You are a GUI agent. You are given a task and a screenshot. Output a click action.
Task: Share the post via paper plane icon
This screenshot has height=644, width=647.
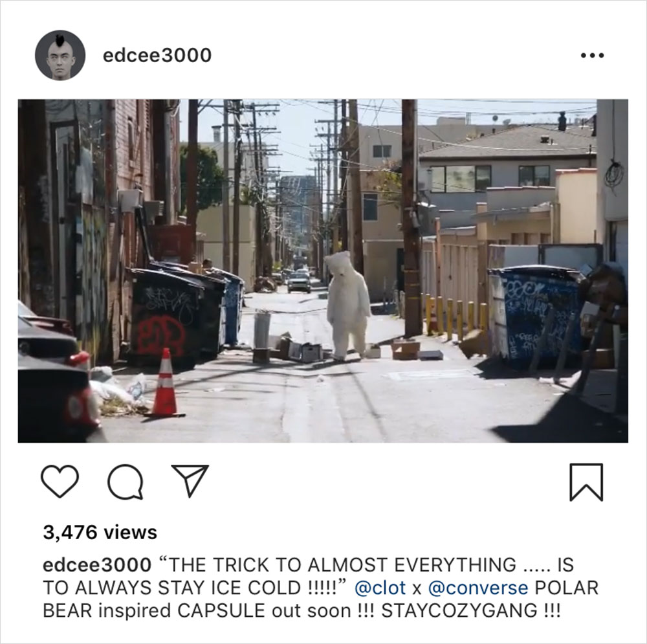coord(190,480)
